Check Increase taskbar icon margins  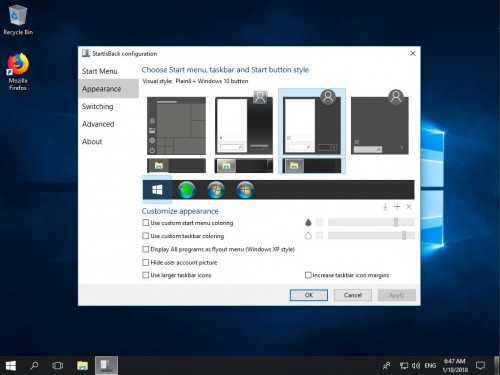click(347, 275)
